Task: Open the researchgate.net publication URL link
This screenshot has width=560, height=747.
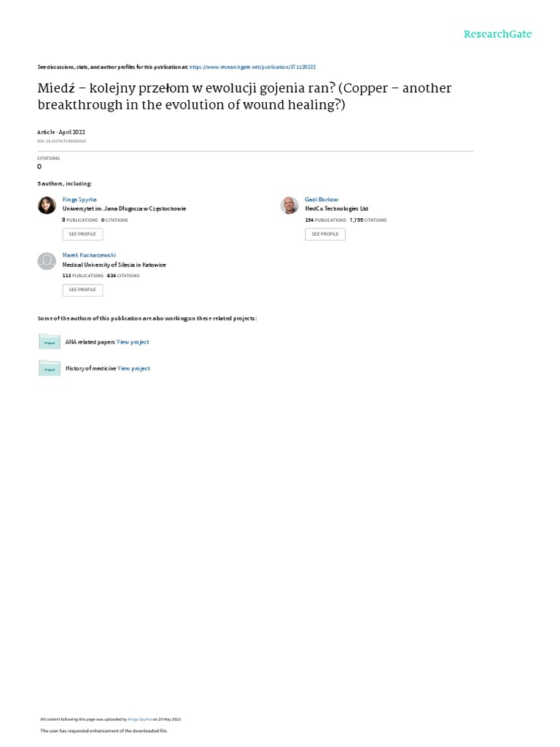Action: (252, 66)
